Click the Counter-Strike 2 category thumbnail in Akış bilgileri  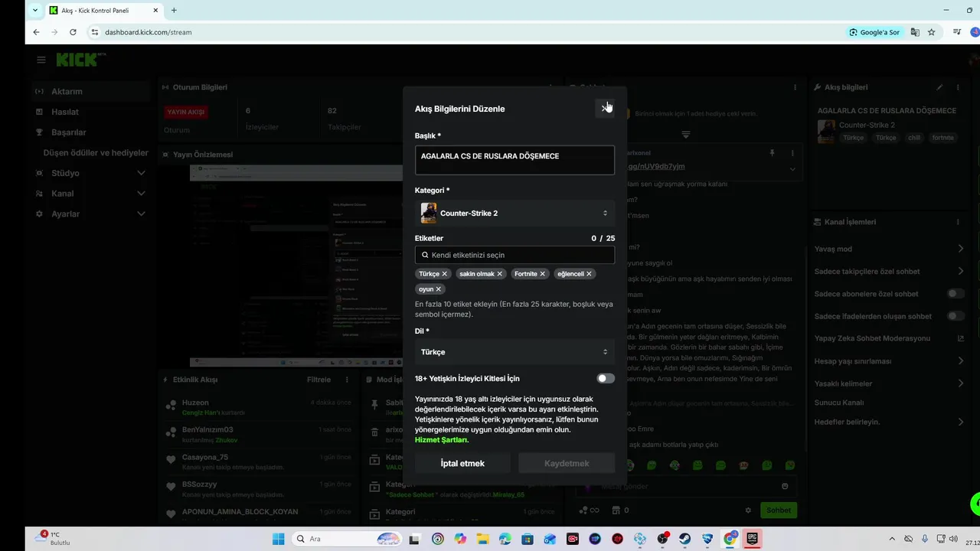(826, 131)
